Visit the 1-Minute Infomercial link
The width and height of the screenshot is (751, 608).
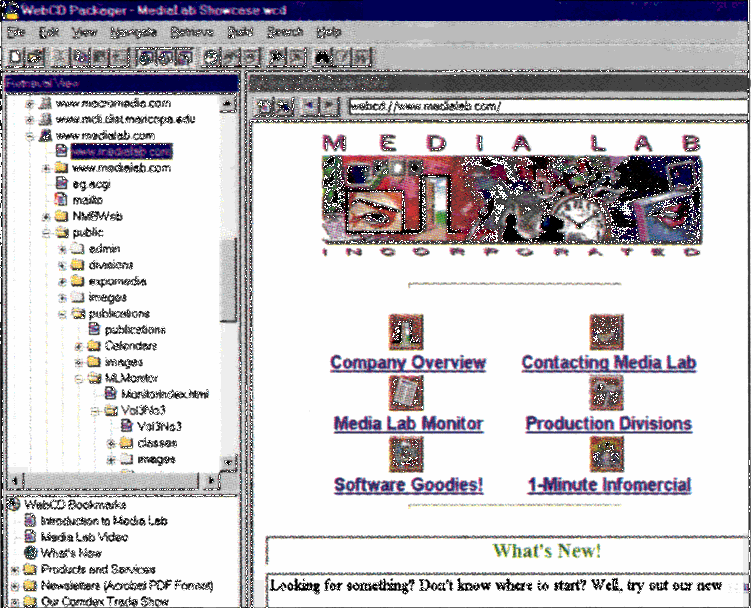609,485
